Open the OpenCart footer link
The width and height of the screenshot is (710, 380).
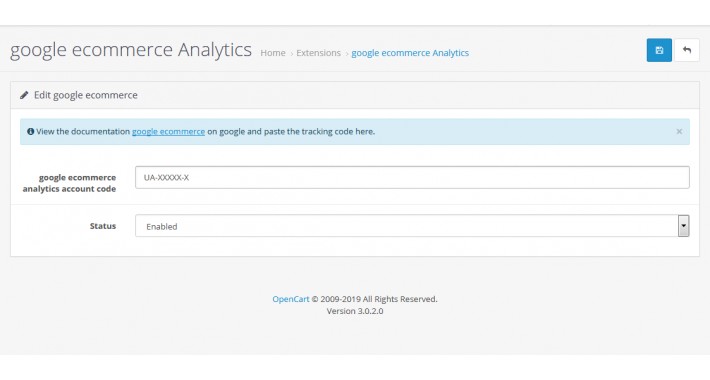(291, 299)
